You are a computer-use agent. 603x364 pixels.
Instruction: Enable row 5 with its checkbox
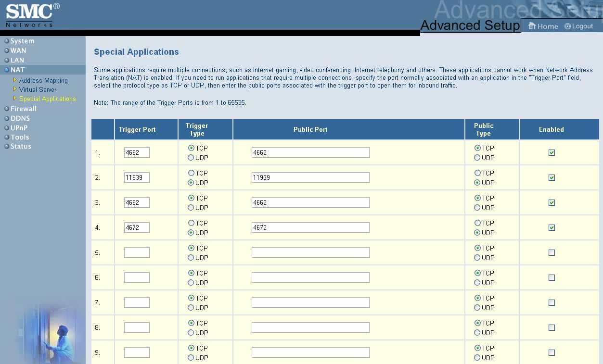(552, 252)
